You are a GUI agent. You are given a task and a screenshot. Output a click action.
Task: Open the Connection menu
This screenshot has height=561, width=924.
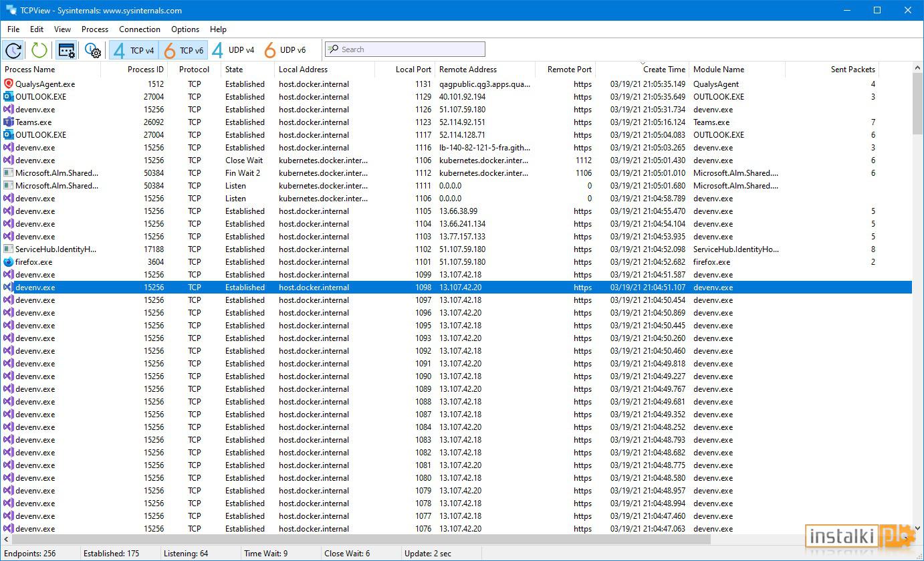tap(140, 29)
